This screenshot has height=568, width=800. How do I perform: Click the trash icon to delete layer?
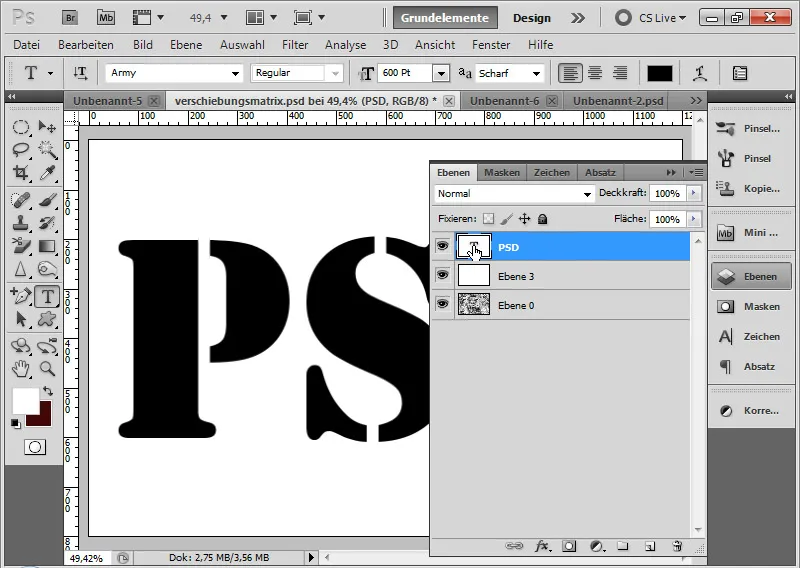click(677, 546)
